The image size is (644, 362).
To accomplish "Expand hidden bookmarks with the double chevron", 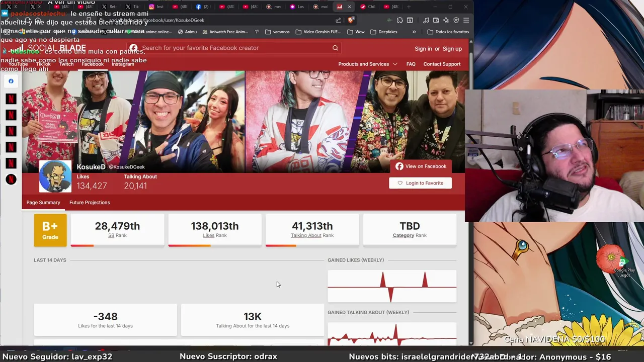I will click(x=414, y=32).
